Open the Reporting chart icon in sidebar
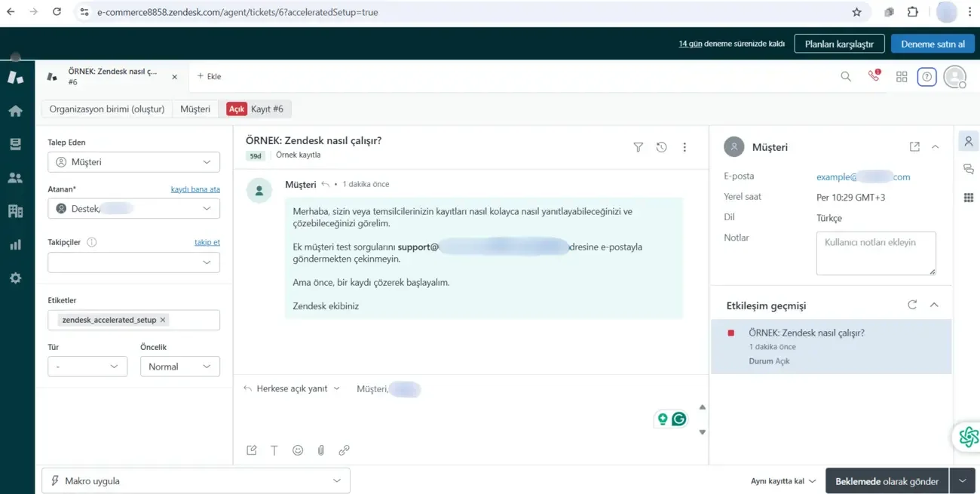 [x=15, y=244]
